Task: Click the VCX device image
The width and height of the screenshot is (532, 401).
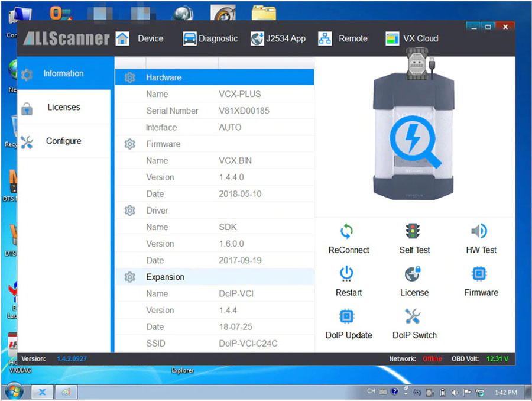Action: pos(414,136)
